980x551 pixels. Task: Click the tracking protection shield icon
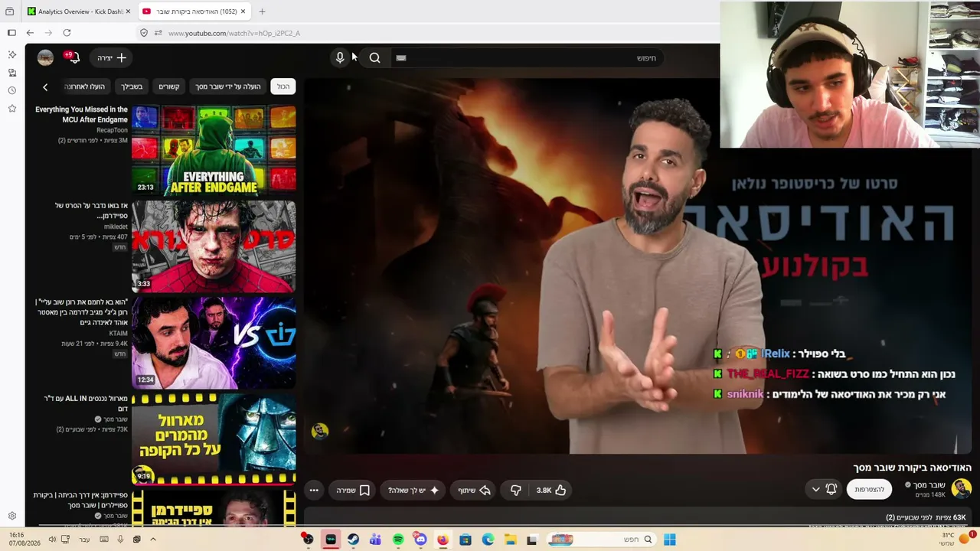click(143, 33)
